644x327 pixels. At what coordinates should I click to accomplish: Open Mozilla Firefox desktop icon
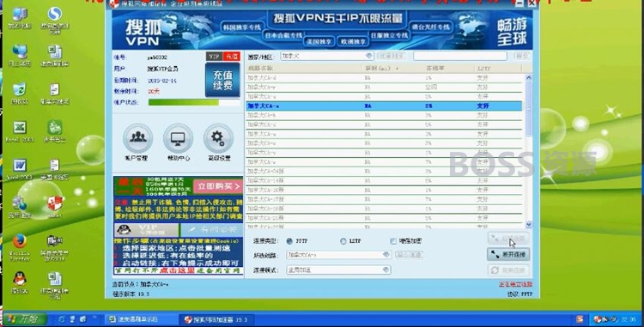coord(19,242)
